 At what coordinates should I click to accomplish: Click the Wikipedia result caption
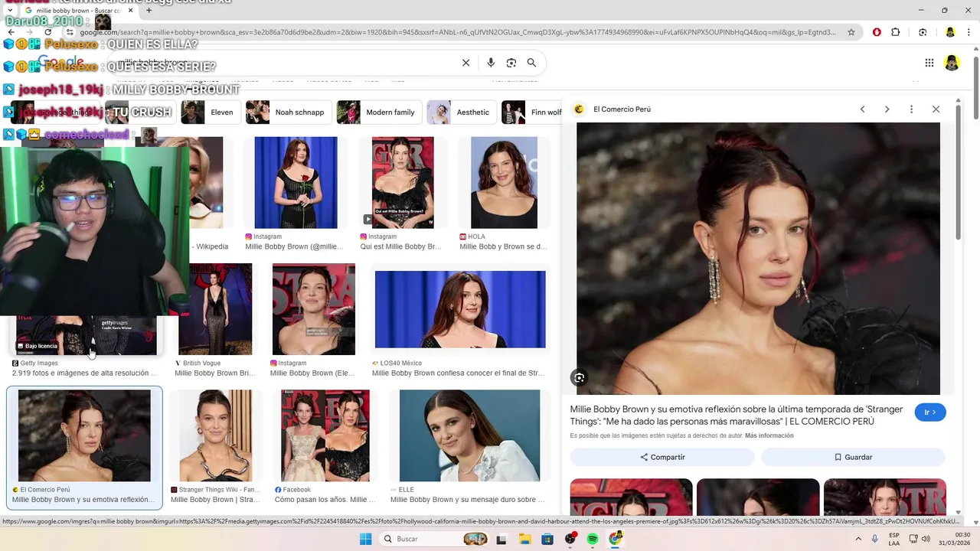[211, 247]
